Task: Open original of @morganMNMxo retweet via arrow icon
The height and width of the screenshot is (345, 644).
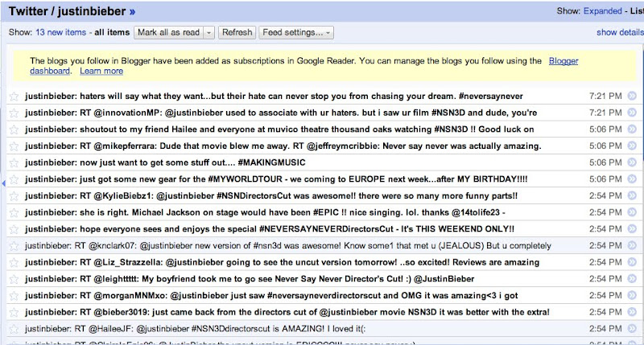Action: [632, 295]
